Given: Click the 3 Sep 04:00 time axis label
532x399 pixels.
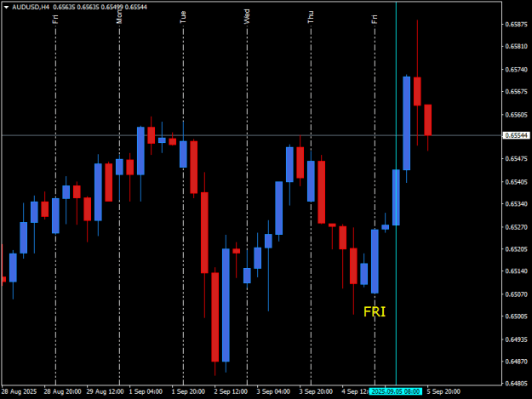Looking at the screenshot, I should [273, 391].
